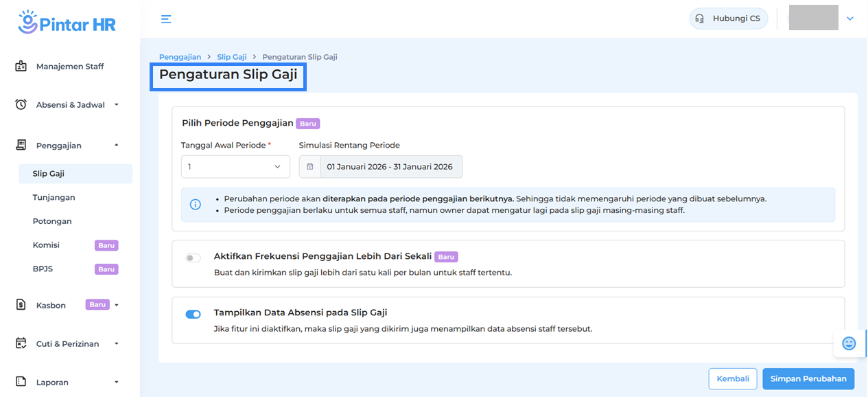Disable Tampilkan Data Absensi pada Slip Gaji toggle
Screen dimensions: 868x397
(x=193, y=314)
